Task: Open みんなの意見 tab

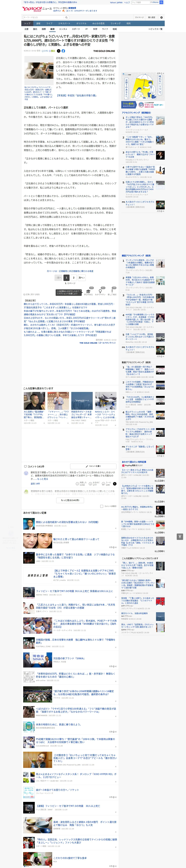Action: click(x=99, y=24)
